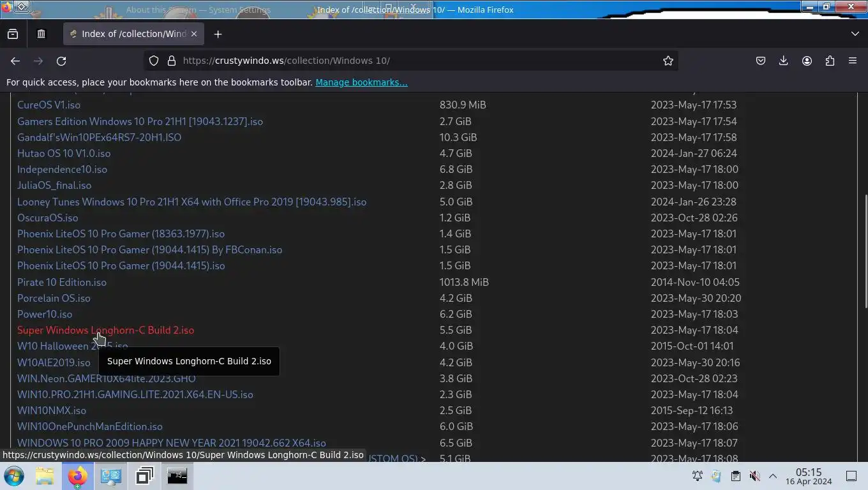Open Phoenix LiteOS 10 Pro Gamer (19044.1415).iso
868x490 pixels.
point(121,265)
